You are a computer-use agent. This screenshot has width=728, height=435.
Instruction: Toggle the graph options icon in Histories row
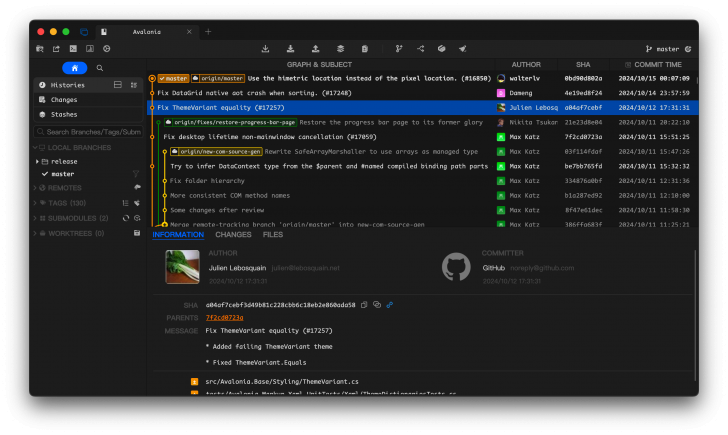point(134,85)
